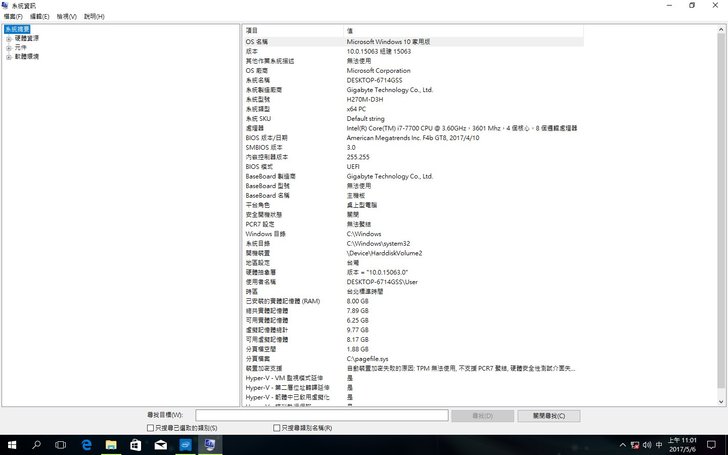Expand the 元件 tree node
The width and height of the screenshot is (728, 455).
[x=8, y=48]
